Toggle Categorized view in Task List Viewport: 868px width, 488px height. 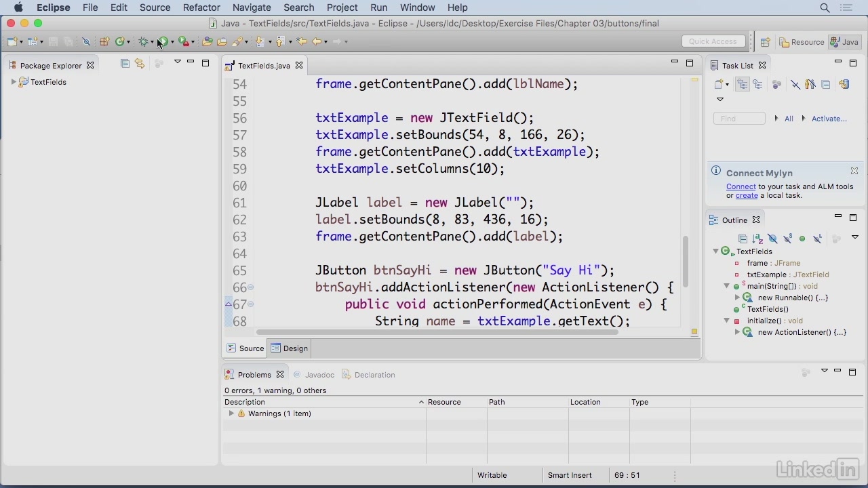click(743, 85)
